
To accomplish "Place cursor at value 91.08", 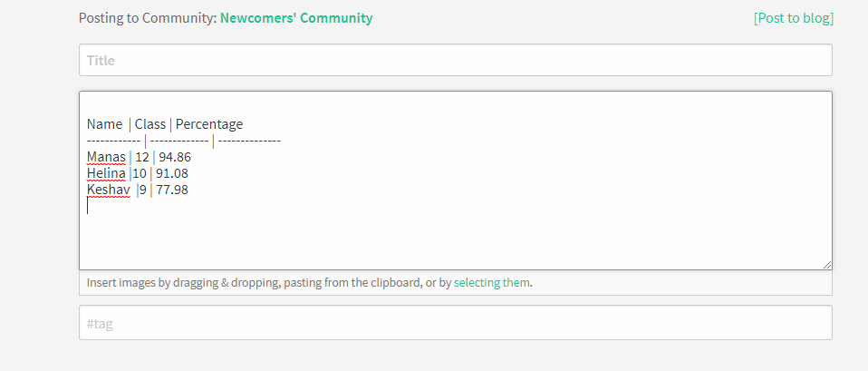I will [x=172, y=173].
